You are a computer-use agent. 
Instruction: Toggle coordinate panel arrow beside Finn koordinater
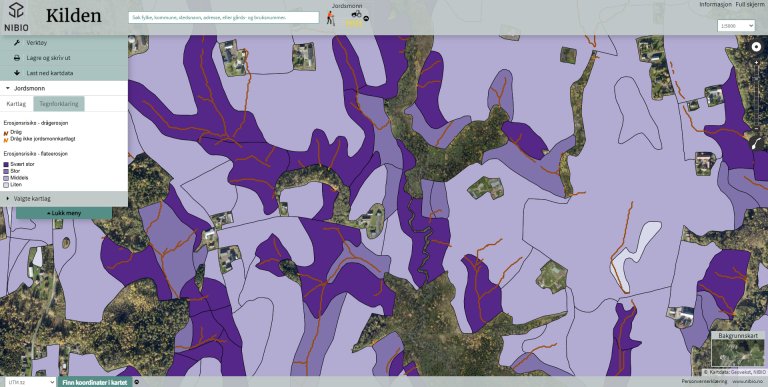[137, 382]
